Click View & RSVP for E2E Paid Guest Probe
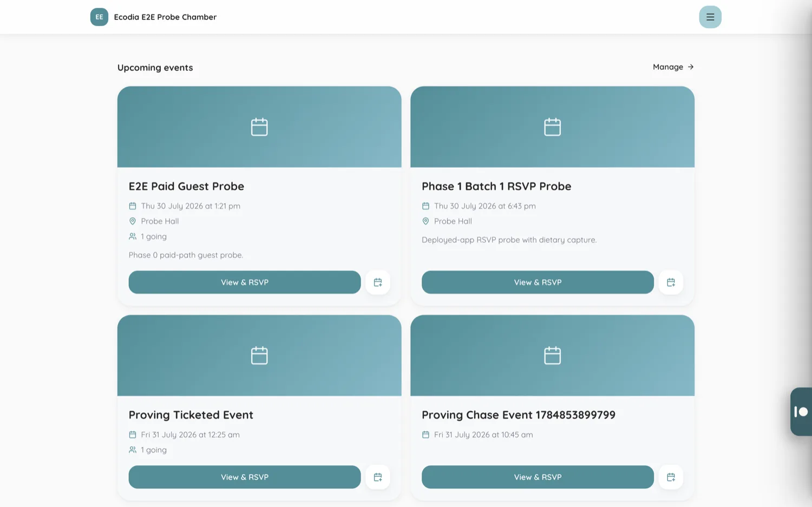Screen dimensions: 812x507 (245, 282)
